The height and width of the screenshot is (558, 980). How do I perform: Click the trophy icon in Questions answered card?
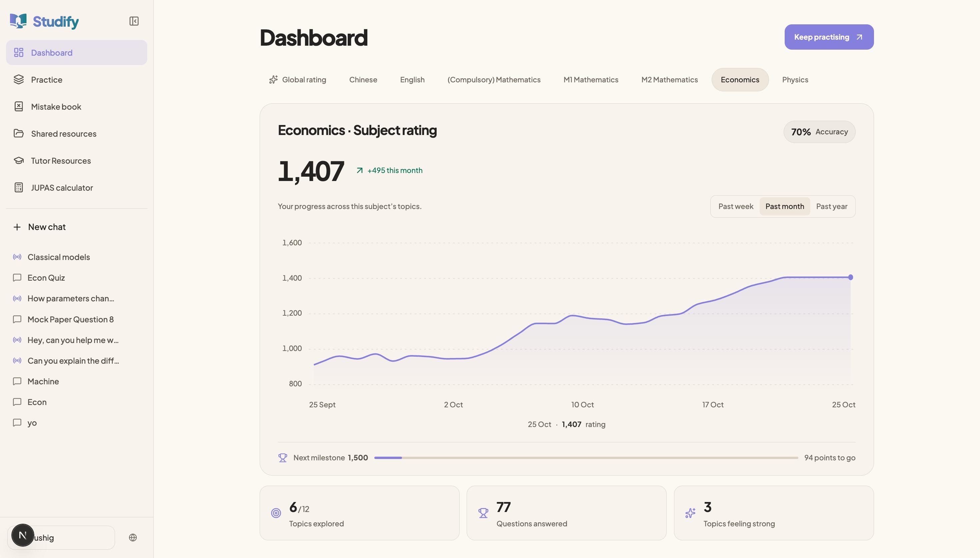tap(483, 513)
